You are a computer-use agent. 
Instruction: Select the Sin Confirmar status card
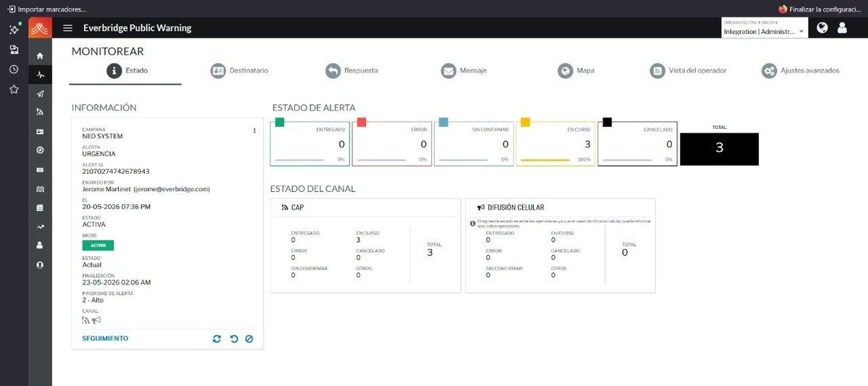point(474,143)
